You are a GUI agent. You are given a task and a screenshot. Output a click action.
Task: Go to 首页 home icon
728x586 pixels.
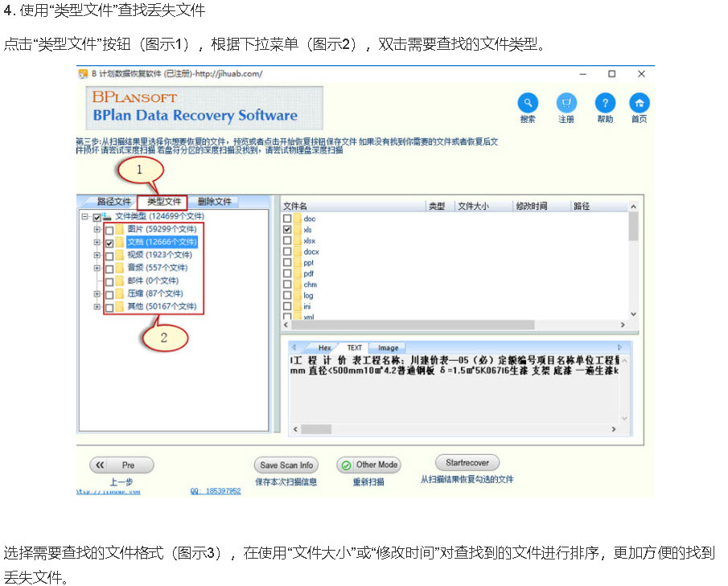pyautogui.click(x=640, y=103)
